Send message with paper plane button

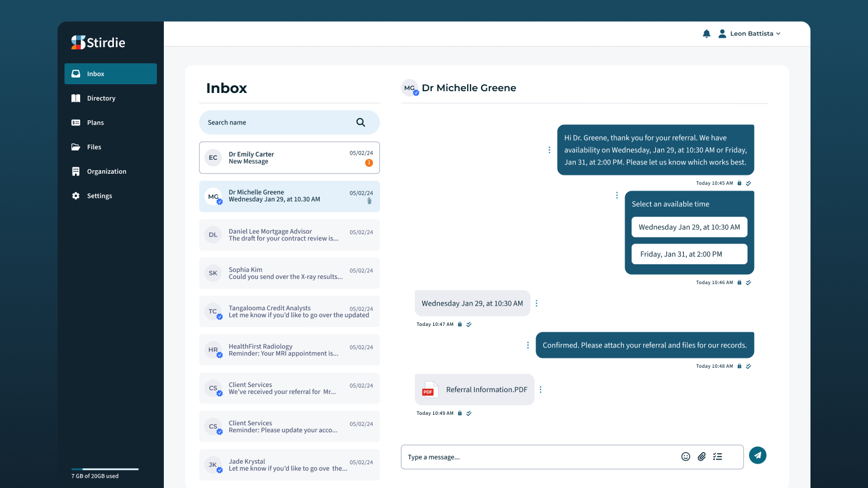click(x=758, y=455)
